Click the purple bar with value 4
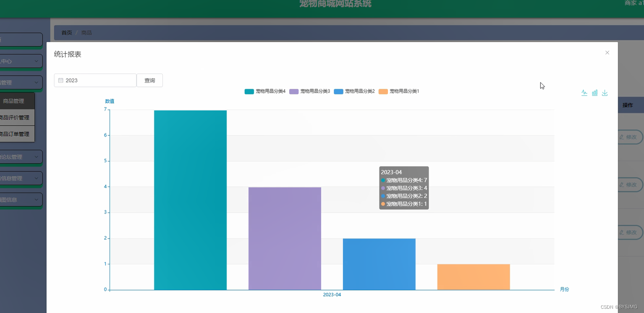The image size is (644, 313). coord(285,239)
